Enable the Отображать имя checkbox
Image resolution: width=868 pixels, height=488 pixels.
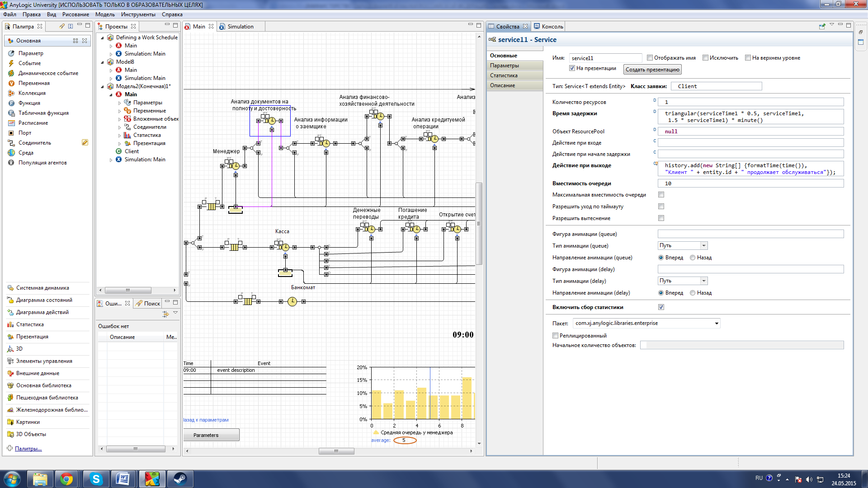(650, 58)
